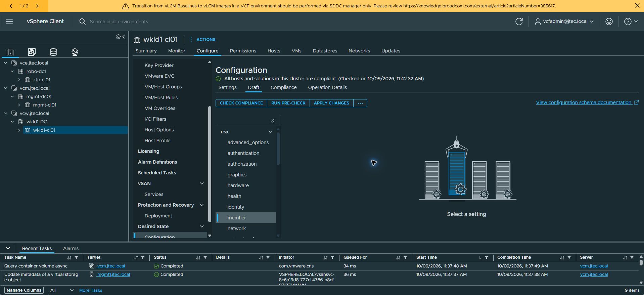Filter the Start Time column
Viewport: 644px width, 295px height.
coord(487,258)
